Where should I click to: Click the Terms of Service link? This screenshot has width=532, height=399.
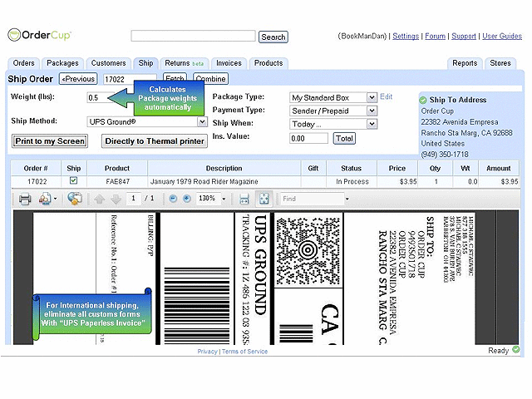pos(244,352)
